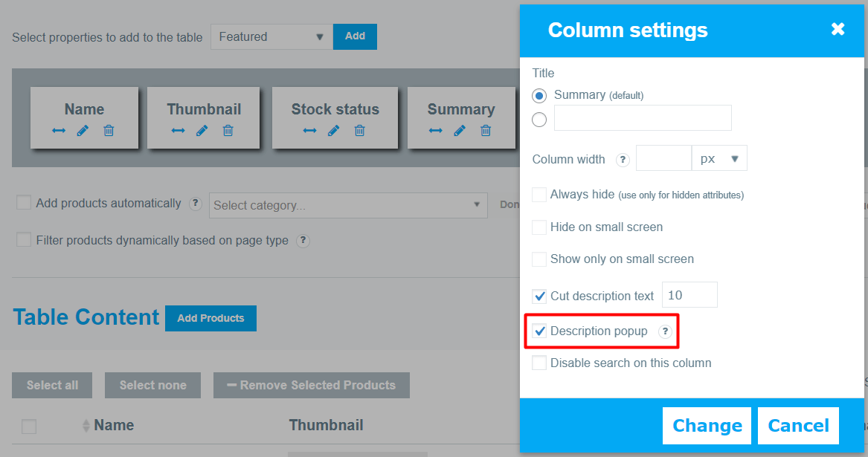Edit the Summary column with pencil icon
868x457 pixels.
point(460,131)
